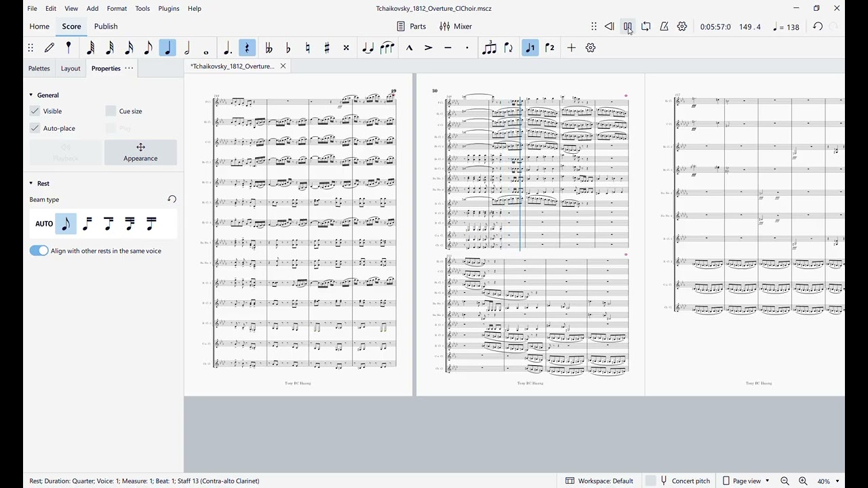The width and height of the screenshot is (868, 488).
Task: Apply double sharp accidental
Action: (x=347, y=48)
